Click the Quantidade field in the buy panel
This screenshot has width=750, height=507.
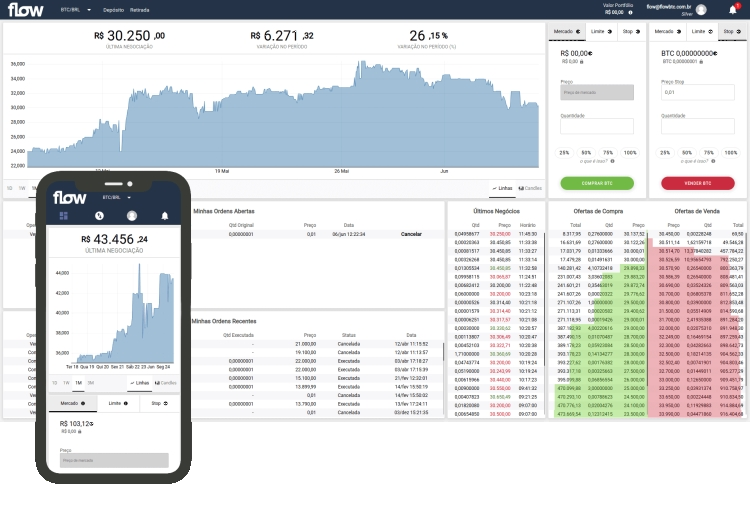pos(597,126)
